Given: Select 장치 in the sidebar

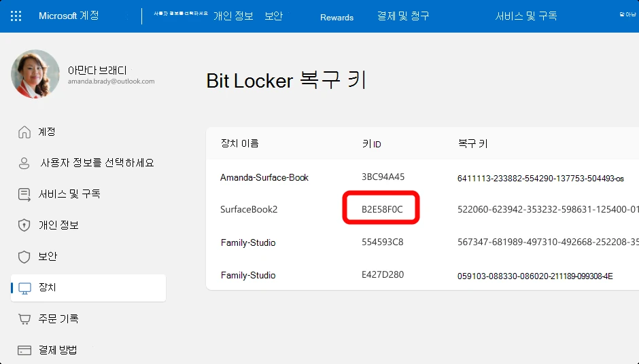Looking at the screenshot, I should 88,288.
